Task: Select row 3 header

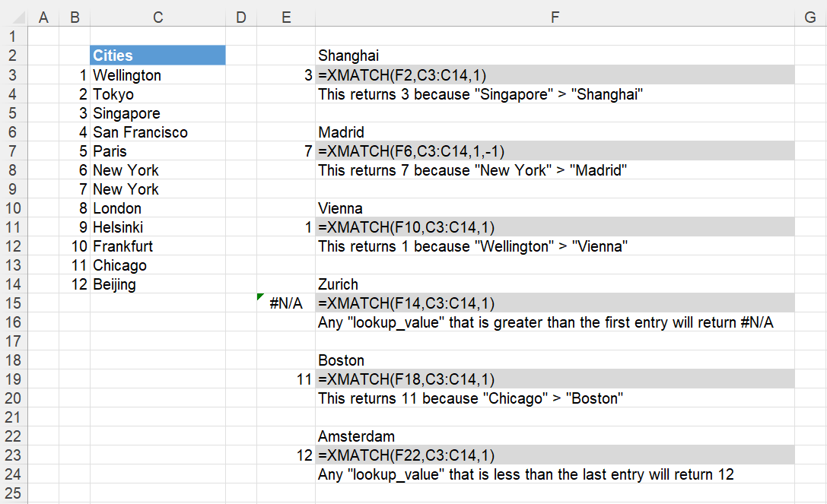Action: point(12,74)
